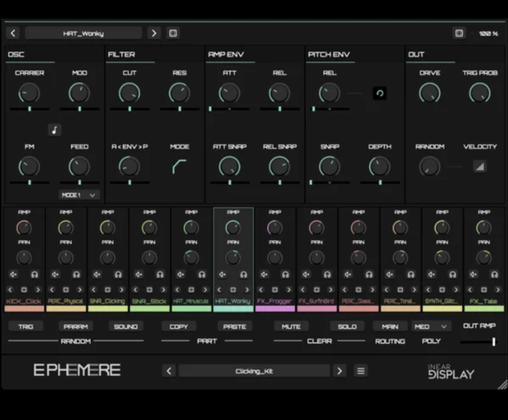This screenshot has height=420, width=508.
Task: Open the MODE 1 dropdown in OSC
Action: click(79, 195)
